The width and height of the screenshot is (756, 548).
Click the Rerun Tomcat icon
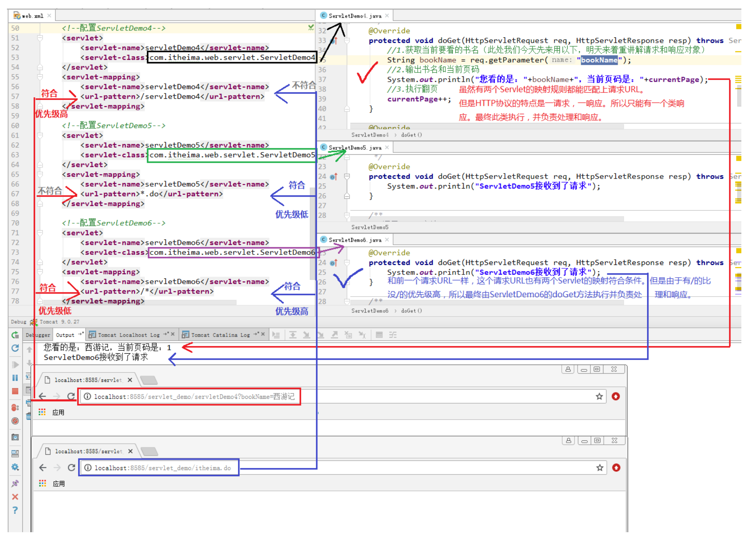coord(15,335)
